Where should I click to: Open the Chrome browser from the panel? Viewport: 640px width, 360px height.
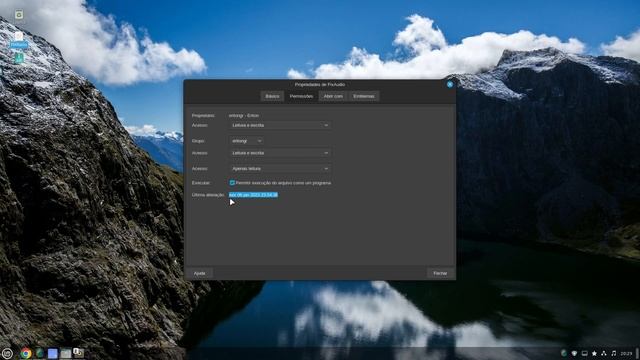click(26, 353)
